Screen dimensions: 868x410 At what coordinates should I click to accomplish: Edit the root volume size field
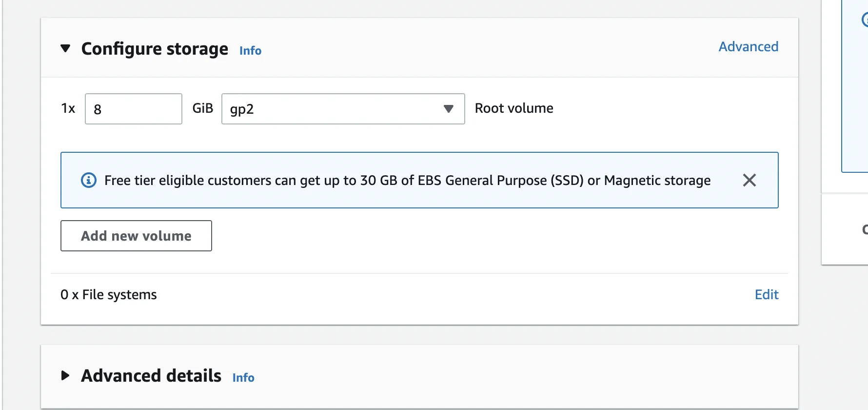(134, 109)
